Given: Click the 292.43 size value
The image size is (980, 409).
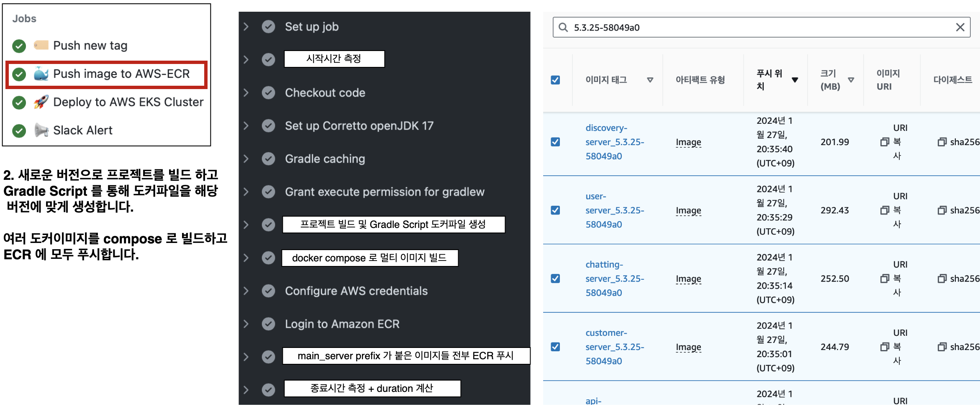Looking at the screenshot, I should (x=835, y=210).
